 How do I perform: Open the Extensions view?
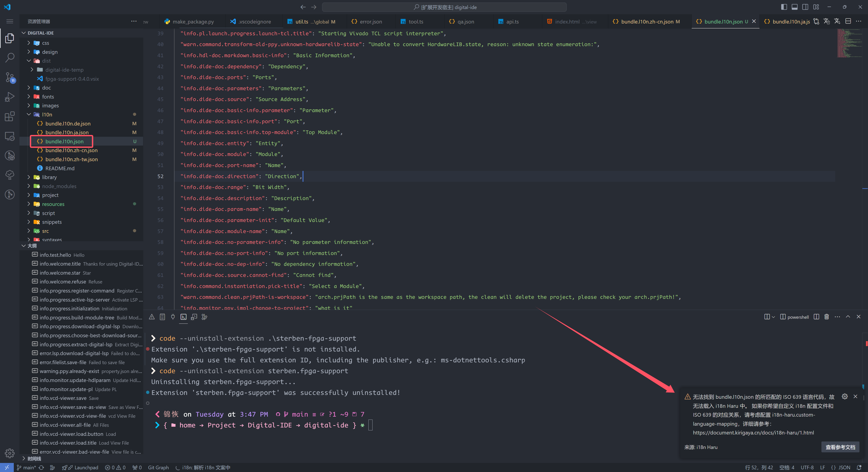pos(10,117)
